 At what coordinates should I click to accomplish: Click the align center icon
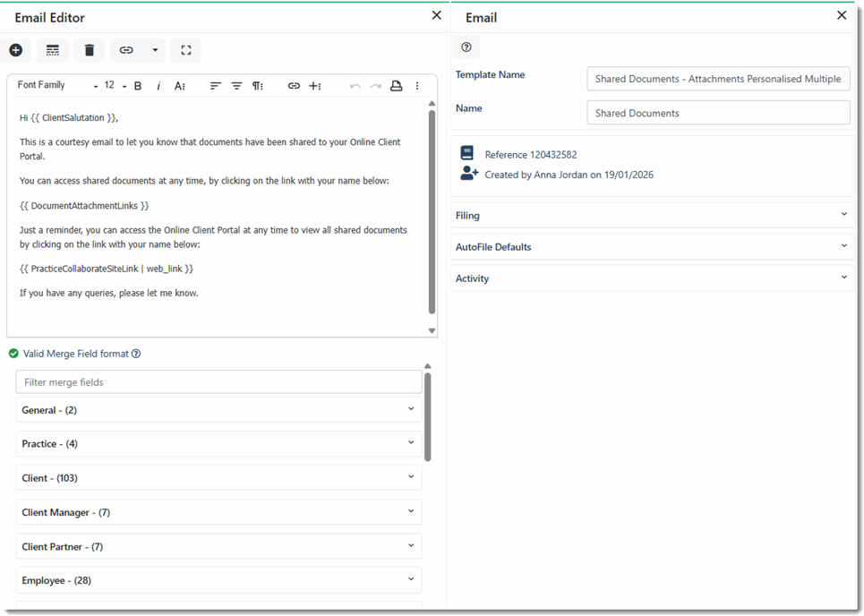[236, 86]
